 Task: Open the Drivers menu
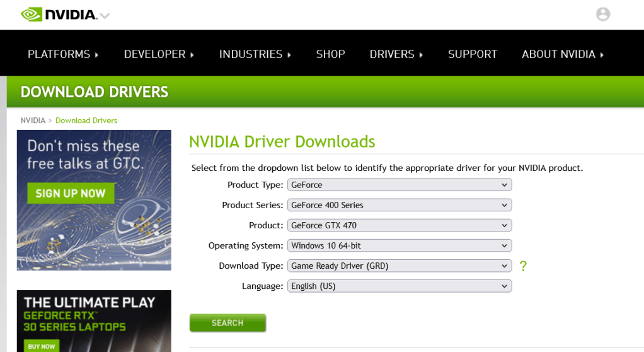(x=396, y=54)
